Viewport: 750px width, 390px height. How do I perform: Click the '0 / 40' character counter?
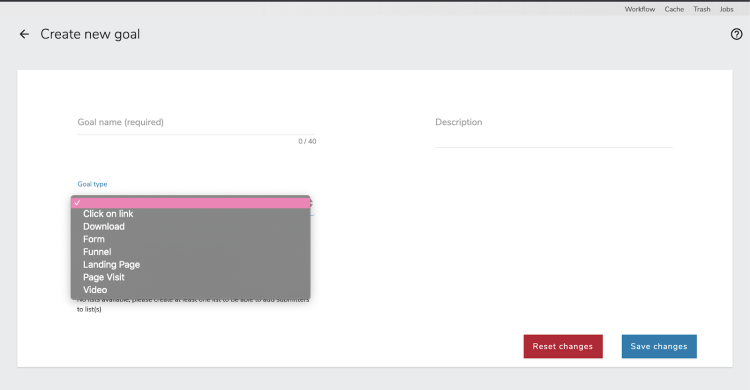coord(307,142)
